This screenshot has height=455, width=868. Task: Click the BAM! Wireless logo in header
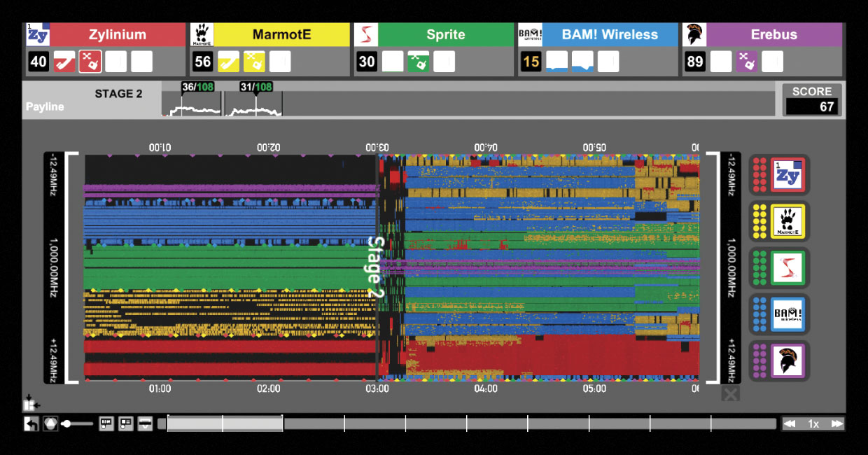coord(530,34)
